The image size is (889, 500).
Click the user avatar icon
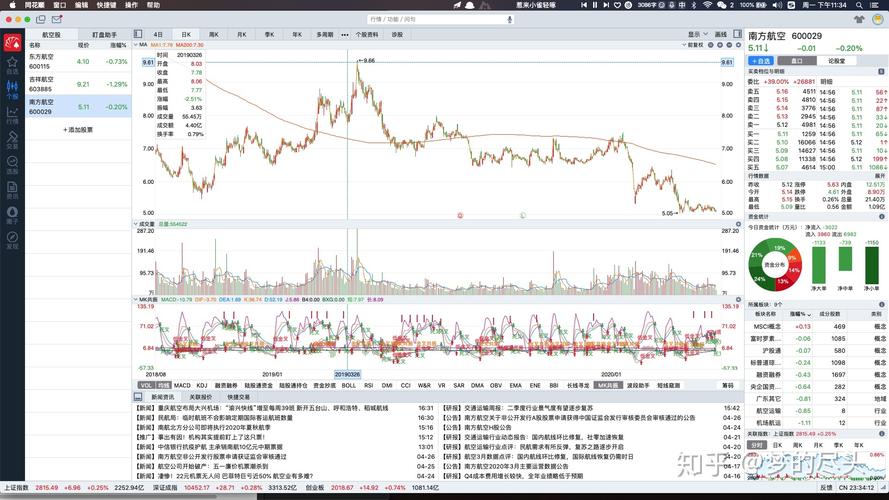click(878, 19)
